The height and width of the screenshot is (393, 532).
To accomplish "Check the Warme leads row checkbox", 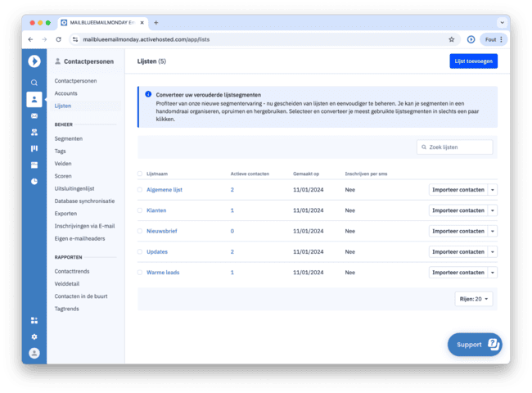I will click(140, 273).
